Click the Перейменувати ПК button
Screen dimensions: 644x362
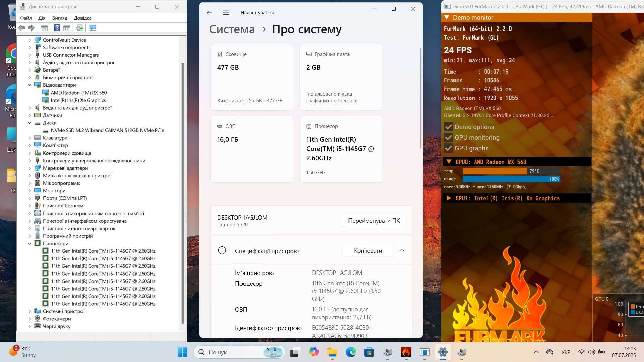tap(374, 221)
